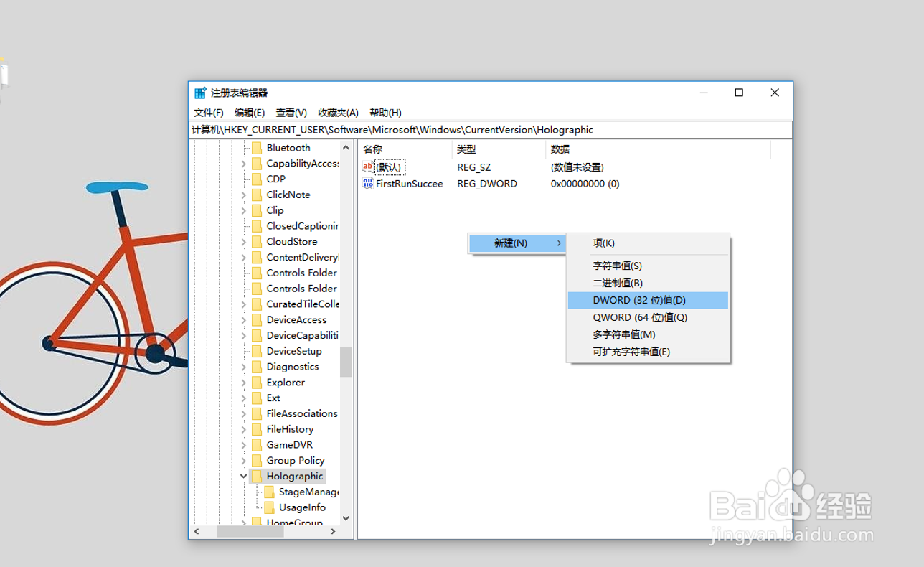Click the 0x00000000 (0) data cell

click(585, 184)
